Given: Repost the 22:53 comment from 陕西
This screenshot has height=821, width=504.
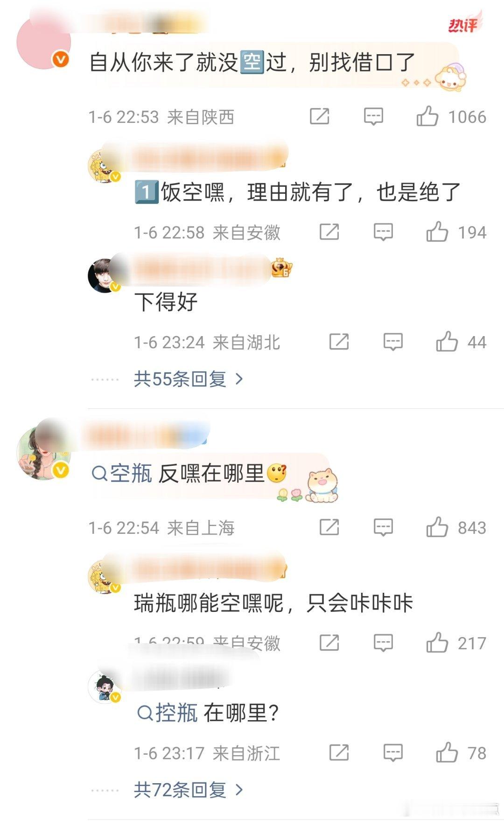Looking at the screenshot, I should 320,117.
